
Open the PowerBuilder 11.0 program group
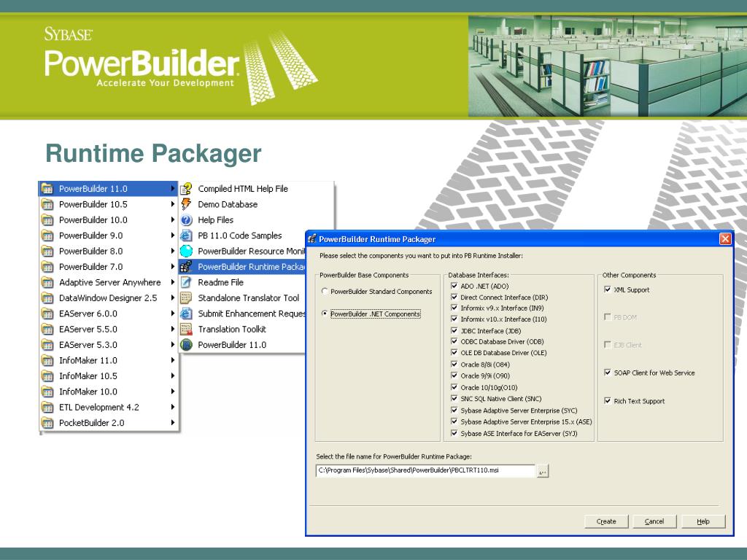pos(108,189)
